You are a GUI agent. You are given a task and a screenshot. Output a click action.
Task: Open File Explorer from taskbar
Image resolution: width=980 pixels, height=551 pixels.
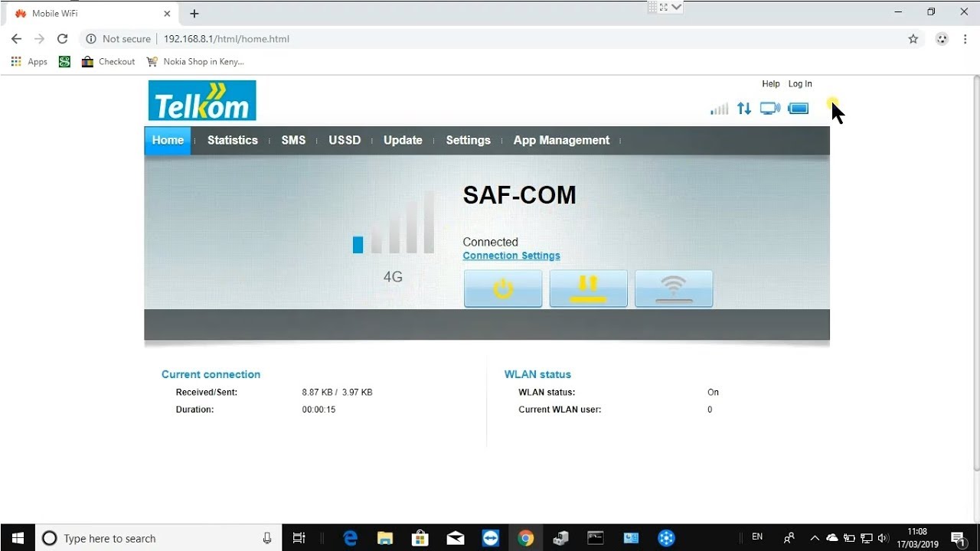click(x=384, y=538)
